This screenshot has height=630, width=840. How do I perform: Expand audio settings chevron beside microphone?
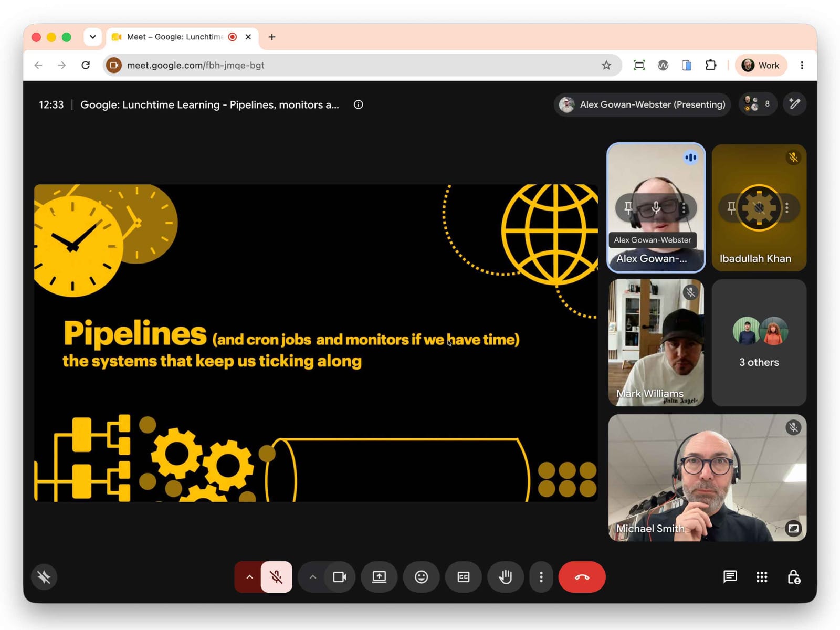(249, 577)
